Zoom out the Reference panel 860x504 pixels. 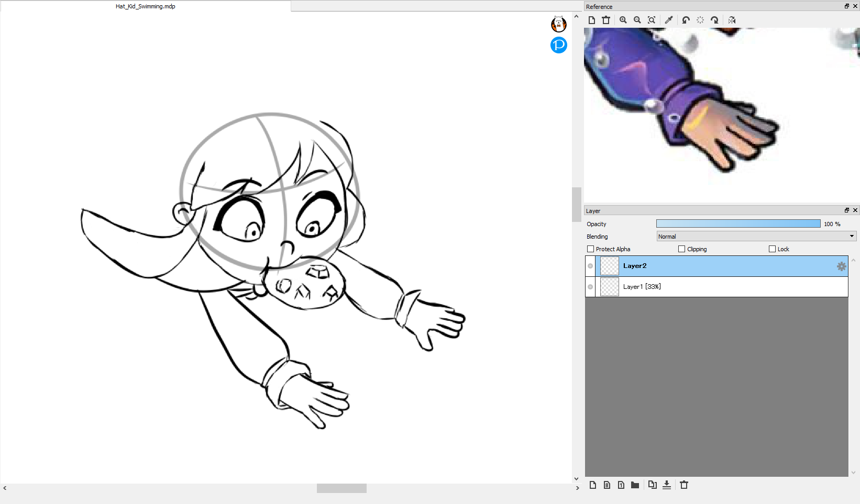(x=637, y=20)
